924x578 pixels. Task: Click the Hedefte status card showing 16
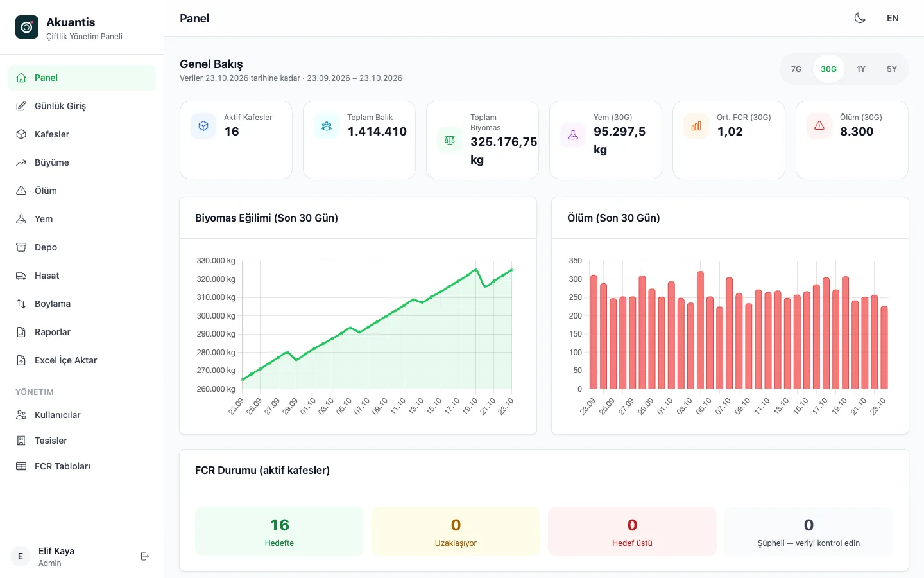pyautogui.click(x=279, y=531)
